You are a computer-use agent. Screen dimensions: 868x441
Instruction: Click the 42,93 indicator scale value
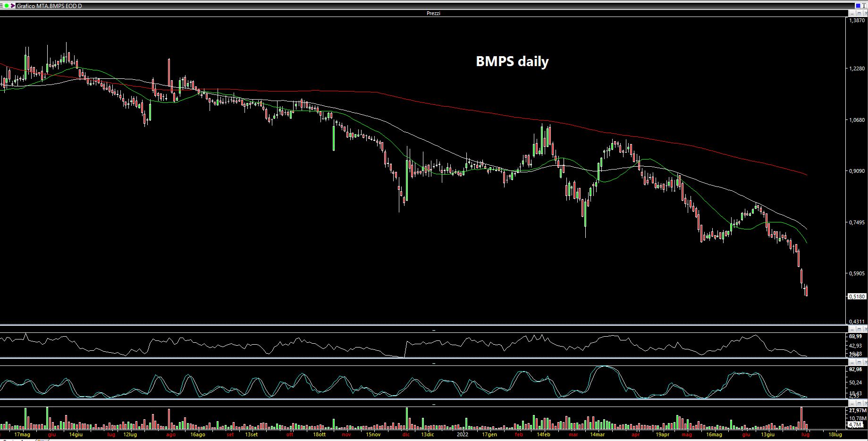click(x=855, y=346)
